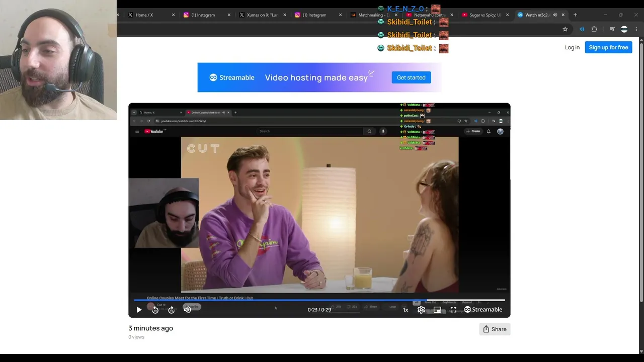
Task: Mute the Watch tab audio icon
Action: click(555, 15)
